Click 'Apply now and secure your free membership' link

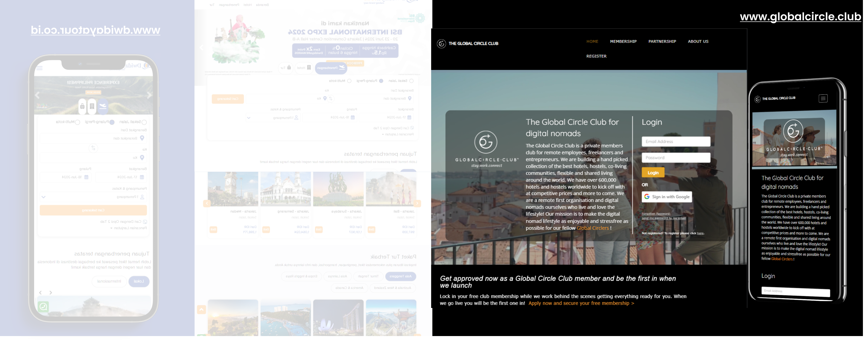pyautogui.click(x=581, y=303)
